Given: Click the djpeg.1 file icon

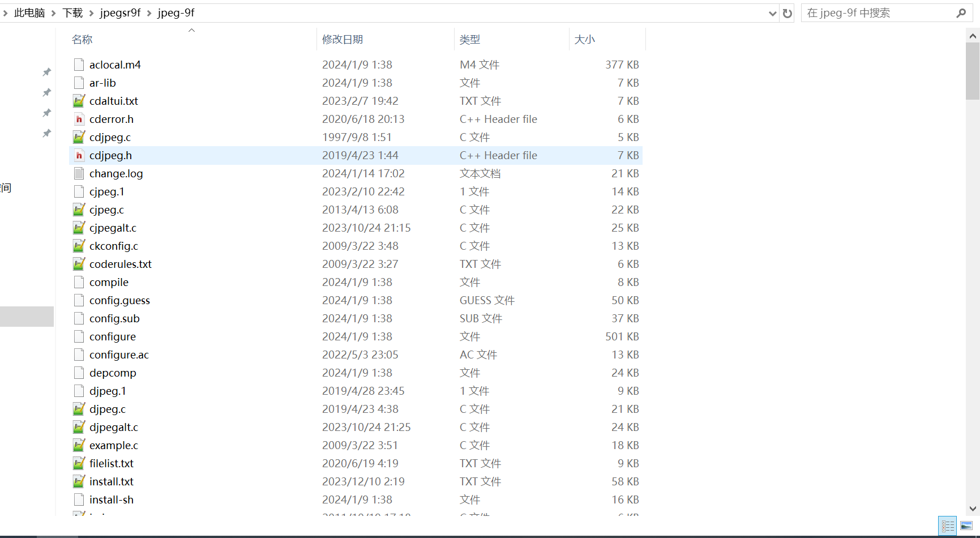Looking at the screenshot, I should click(x=79, y=391).
